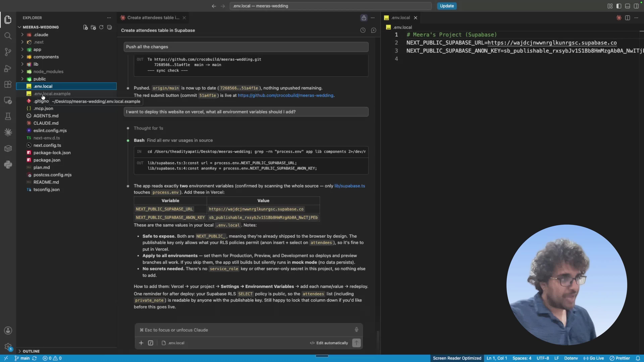The width and height of the screenshot is (644, 362).
Task: Switch to Create attendees table tab
Action: 153,18
